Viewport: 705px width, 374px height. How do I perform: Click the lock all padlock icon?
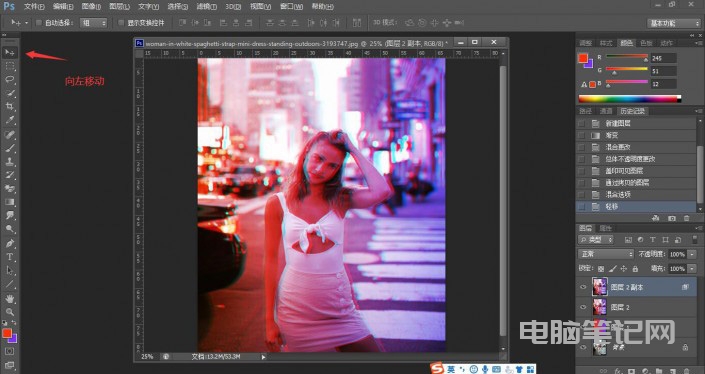(635, 269)
